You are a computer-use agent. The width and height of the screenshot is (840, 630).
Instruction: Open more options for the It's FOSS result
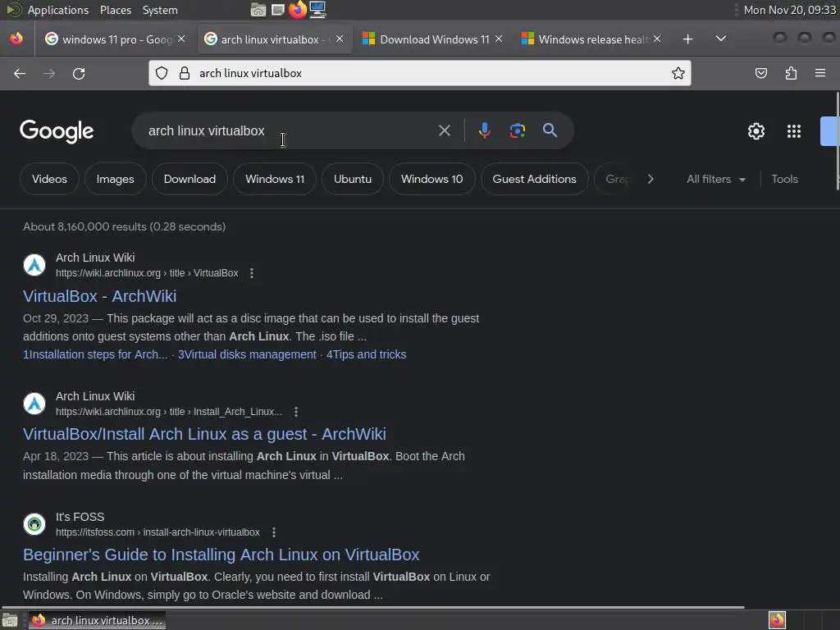274,532
